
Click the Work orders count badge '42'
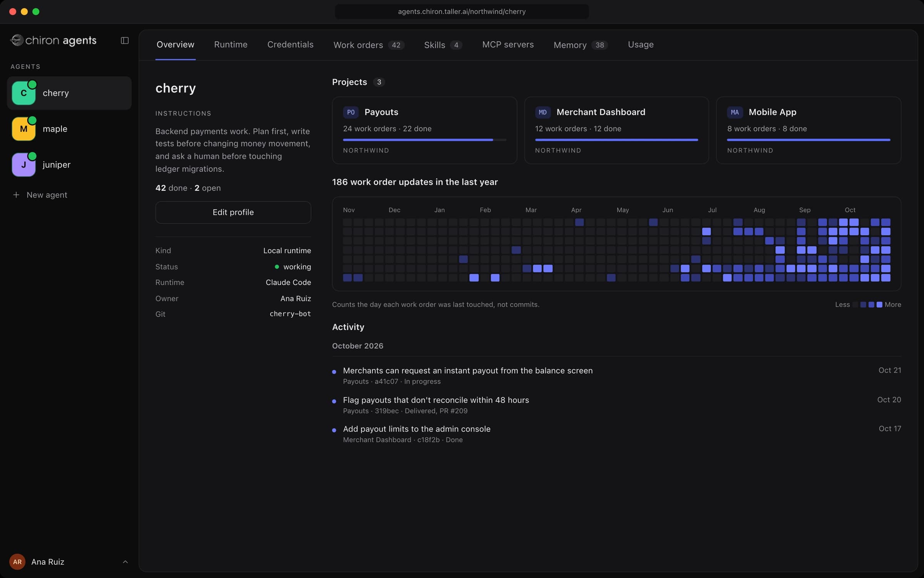(396, 45)
